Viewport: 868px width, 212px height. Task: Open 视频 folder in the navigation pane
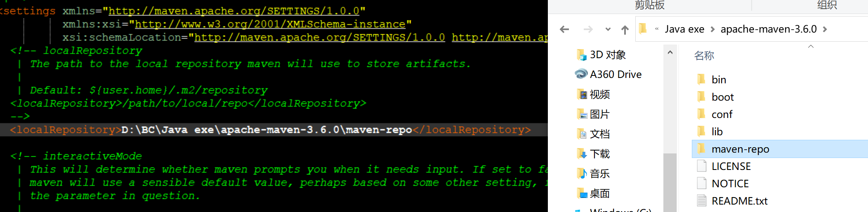(x=599, y=94)
